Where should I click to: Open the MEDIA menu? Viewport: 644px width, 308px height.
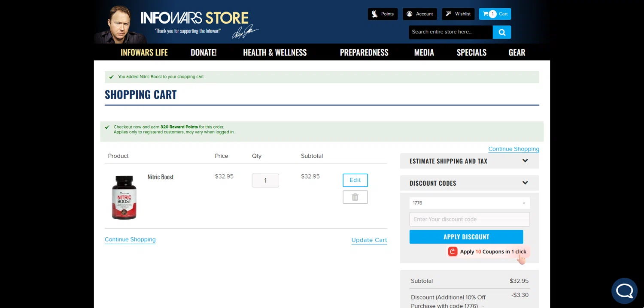pyautogui.click(x=424, y=52)
